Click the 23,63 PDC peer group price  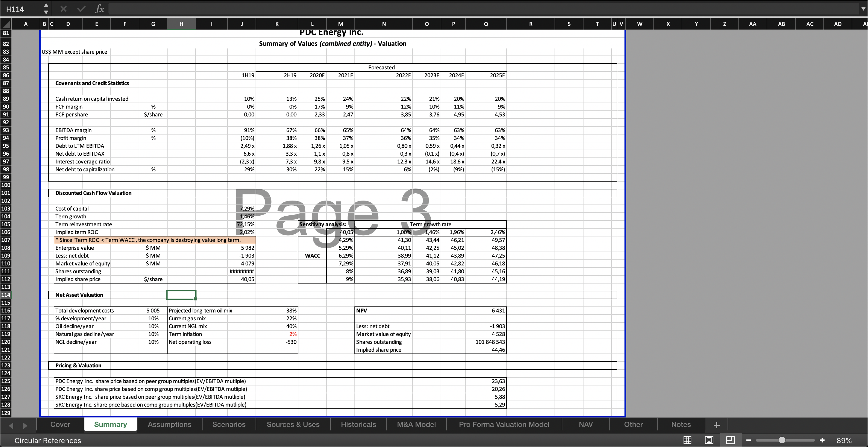coord(486,381)
